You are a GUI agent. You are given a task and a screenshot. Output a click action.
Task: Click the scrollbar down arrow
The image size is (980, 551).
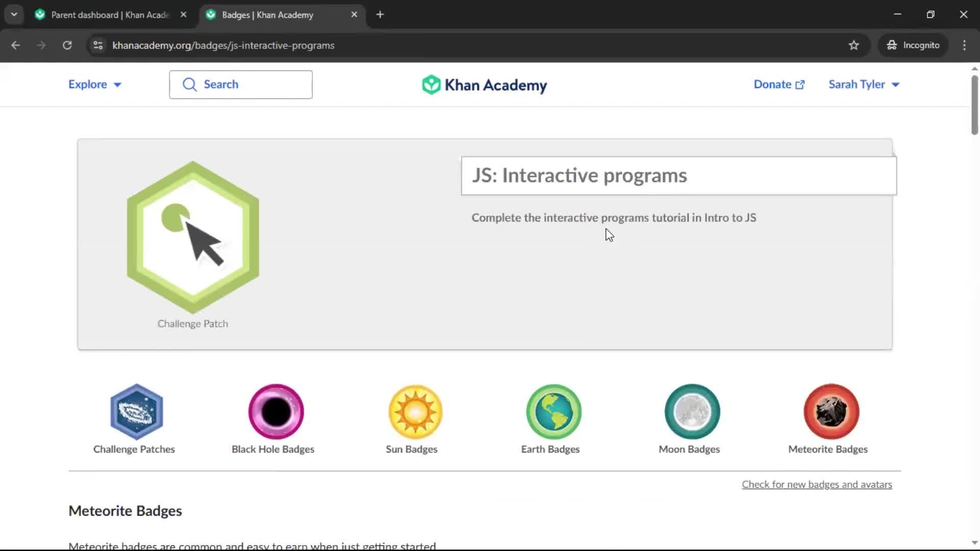pyautogui.click(x=974, y=543)
